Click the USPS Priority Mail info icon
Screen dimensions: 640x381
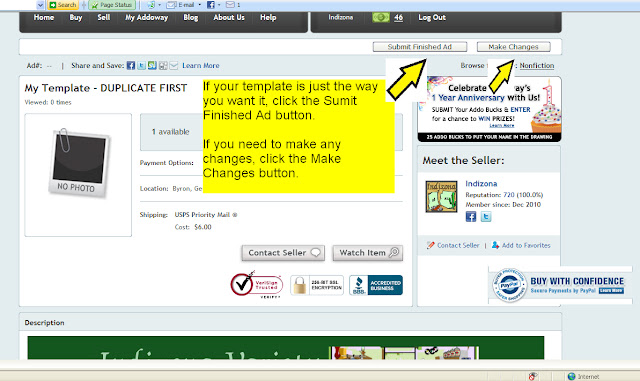tap(235, 215)
